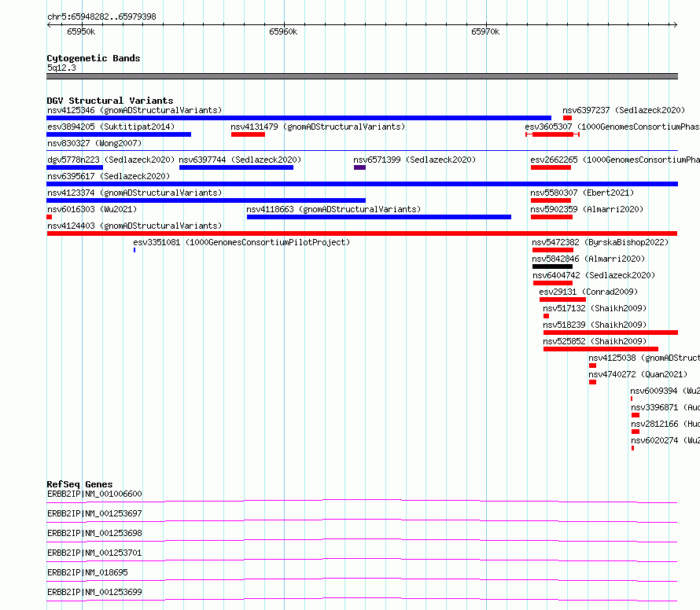
Task: Click nsv5842846 Almarri2020 variant label
Action: pos(588,259)
